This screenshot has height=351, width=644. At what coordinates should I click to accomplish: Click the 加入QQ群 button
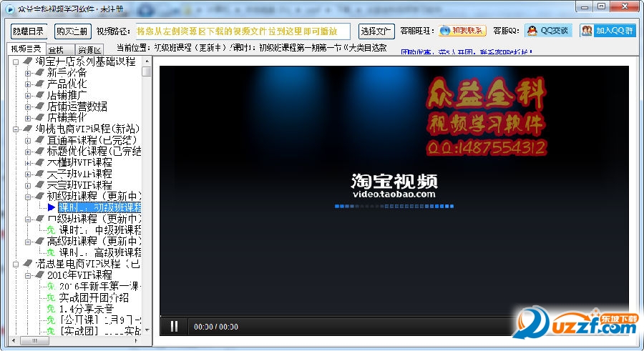point(608,31)
